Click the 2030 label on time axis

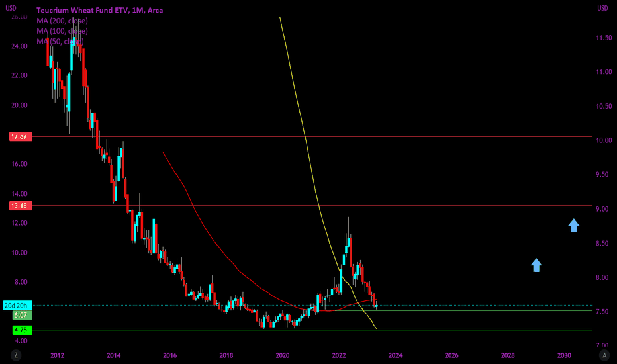564,355
